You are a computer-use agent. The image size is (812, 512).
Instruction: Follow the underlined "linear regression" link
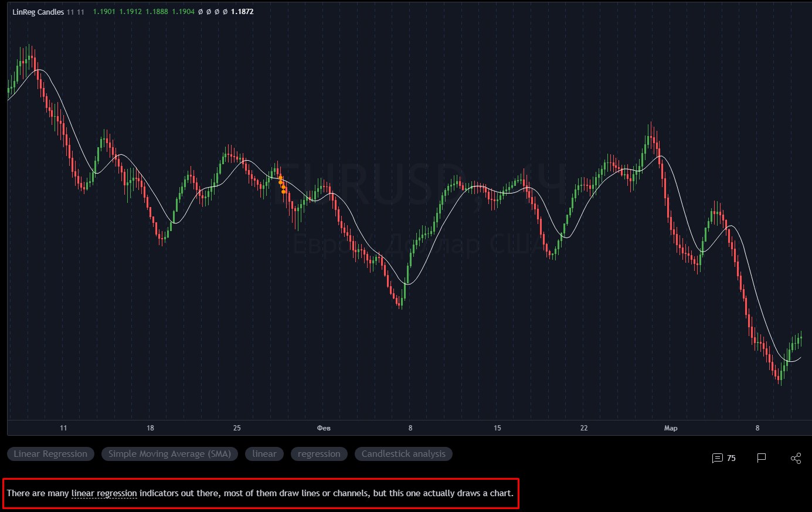(104, 493)
